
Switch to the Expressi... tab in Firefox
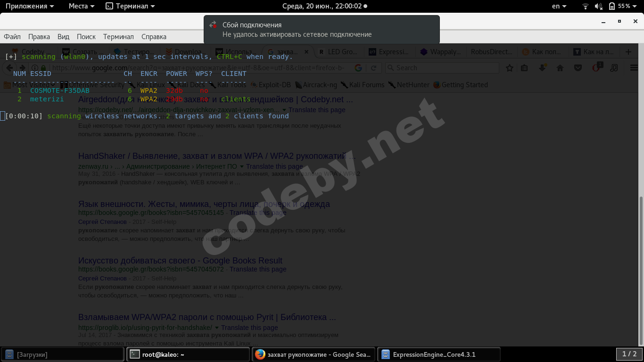pyautogui.click(x=389, y=52)
